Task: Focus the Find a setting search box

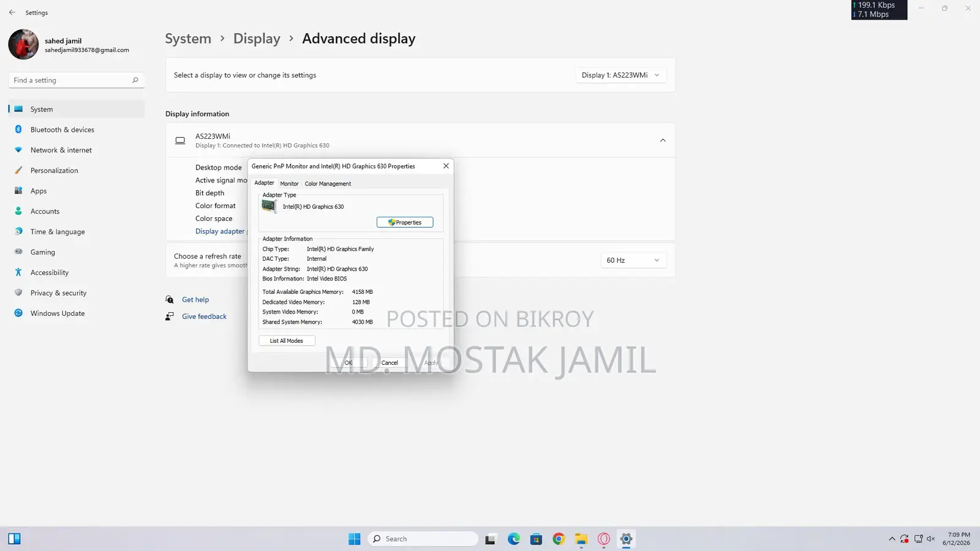Action: pyautogui.click(x=77, y=80)
